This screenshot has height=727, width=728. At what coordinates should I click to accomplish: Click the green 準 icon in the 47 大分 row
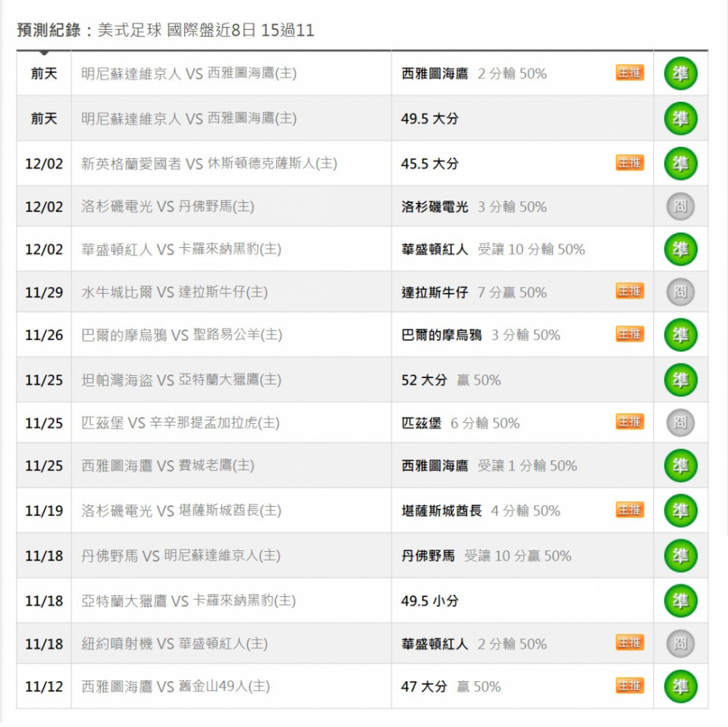[x=680, y=686]
